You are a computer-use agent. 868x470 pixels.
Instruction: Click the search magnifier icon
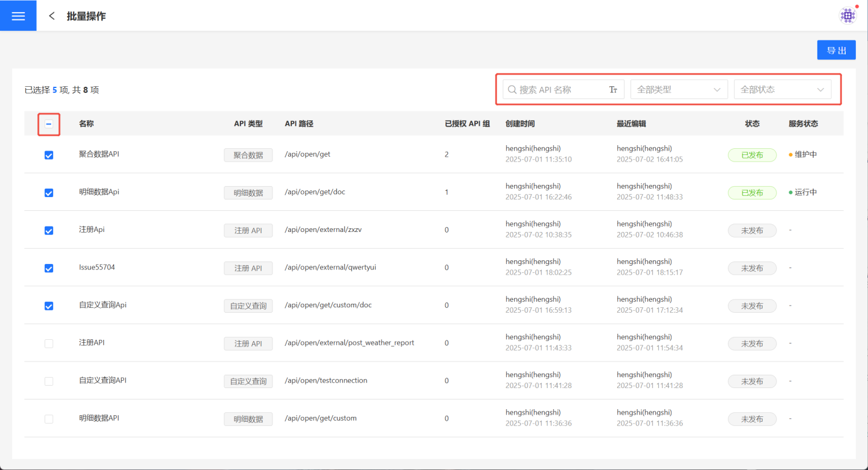click(x=512, y=90)
